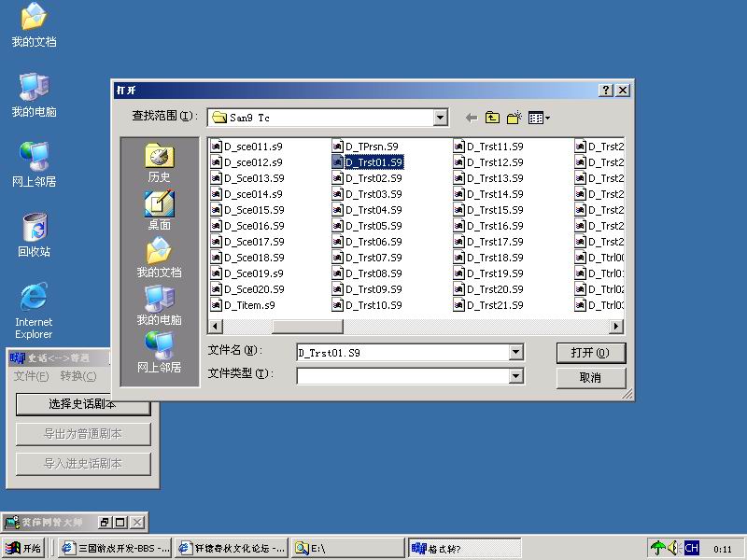Click the 打开(O) button
The height and width of the screenshot is (560, 747).
[x=590, y=353]
